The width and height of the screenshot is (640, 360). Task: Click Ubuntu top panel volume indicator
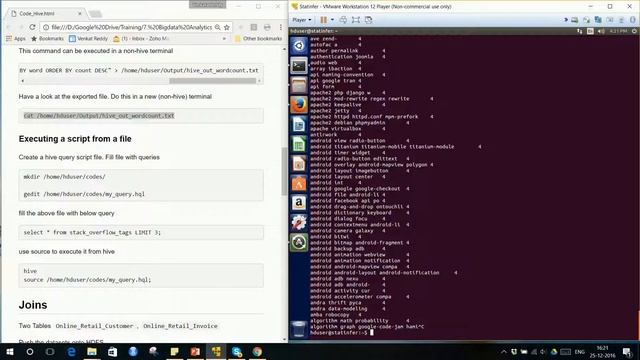[601, 31]
